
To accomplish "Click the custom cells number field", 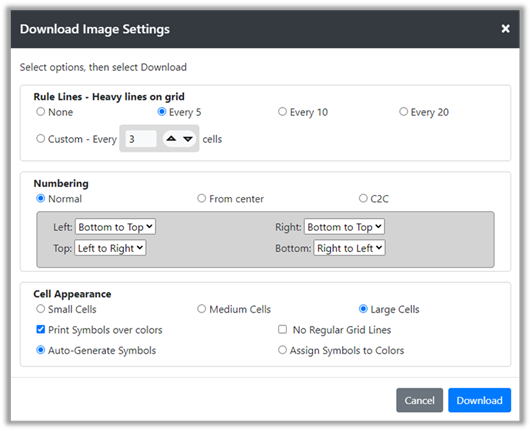I will click(141, 139).
